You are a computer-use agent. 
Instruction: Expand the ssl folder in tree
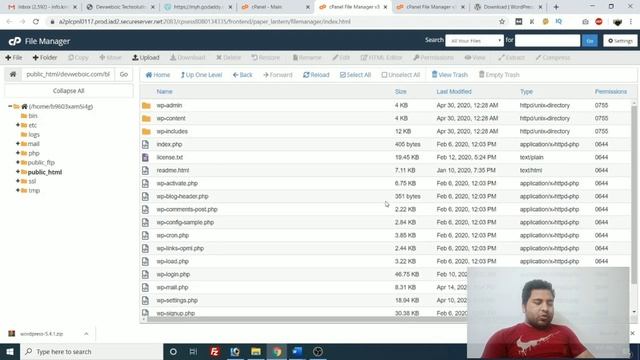pos(18,181)
